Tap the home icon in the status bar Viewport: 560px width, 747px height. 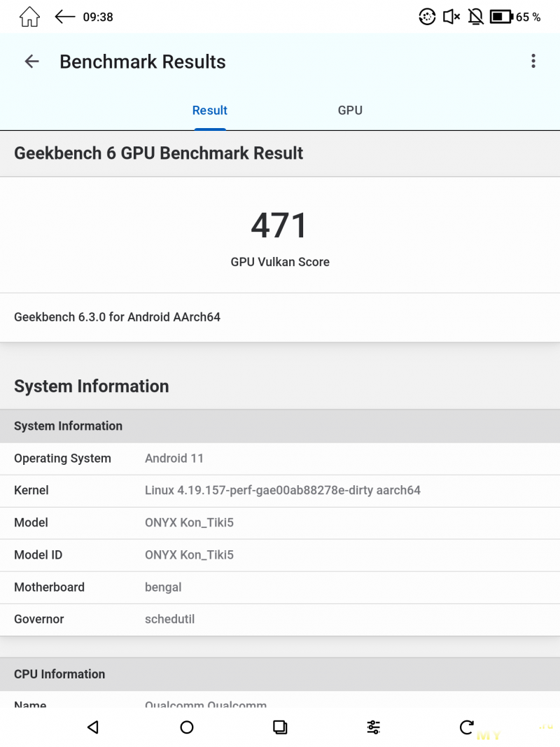(x=29, y=17)
